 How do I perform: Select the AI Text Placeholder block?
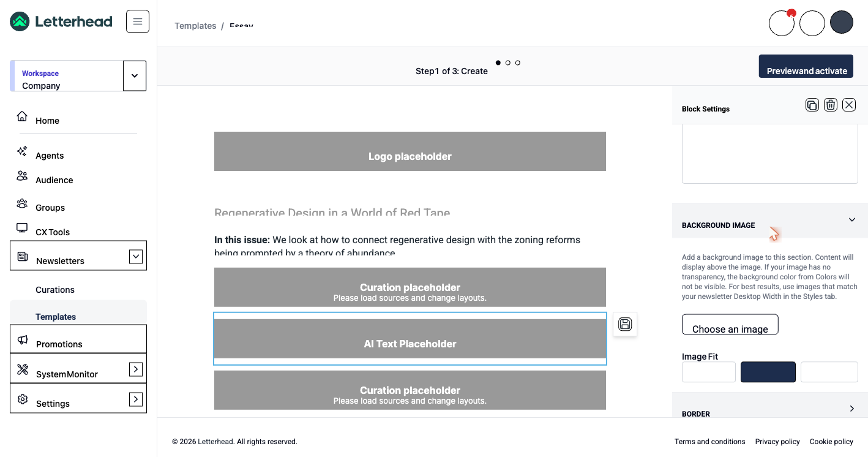point(410,339)
